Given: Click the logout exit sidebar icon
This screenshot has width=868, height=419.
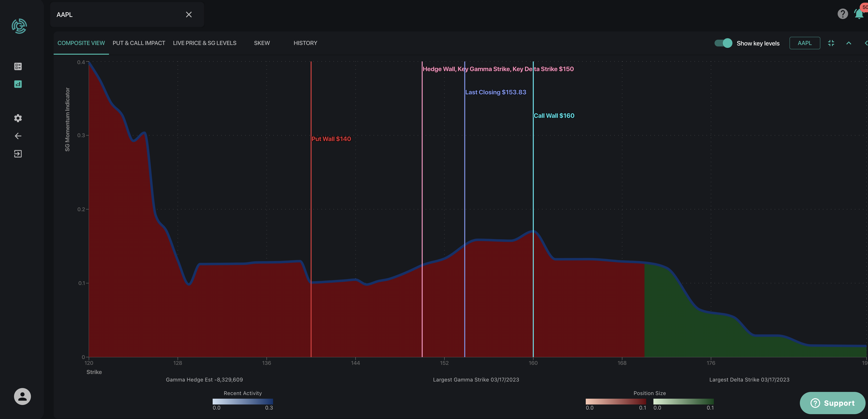Looking at the screenshot, I should click(x=18, y=154).
